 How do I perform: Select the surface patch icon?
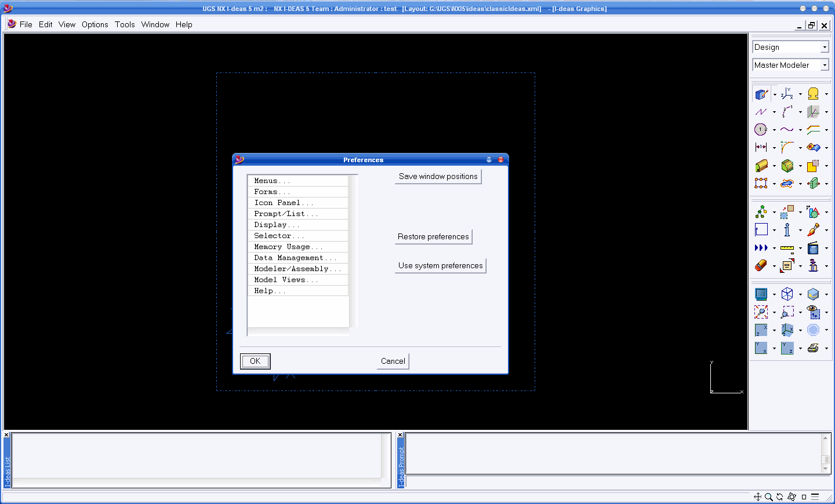(813, 148)
